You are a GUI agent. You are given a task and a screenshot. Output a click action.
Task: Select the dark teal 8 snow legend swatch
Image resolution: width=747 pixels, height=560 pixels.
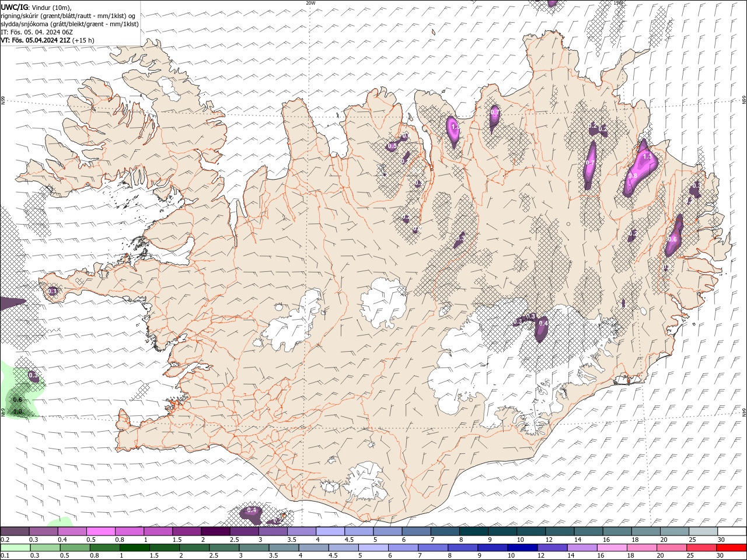[473, 531]
